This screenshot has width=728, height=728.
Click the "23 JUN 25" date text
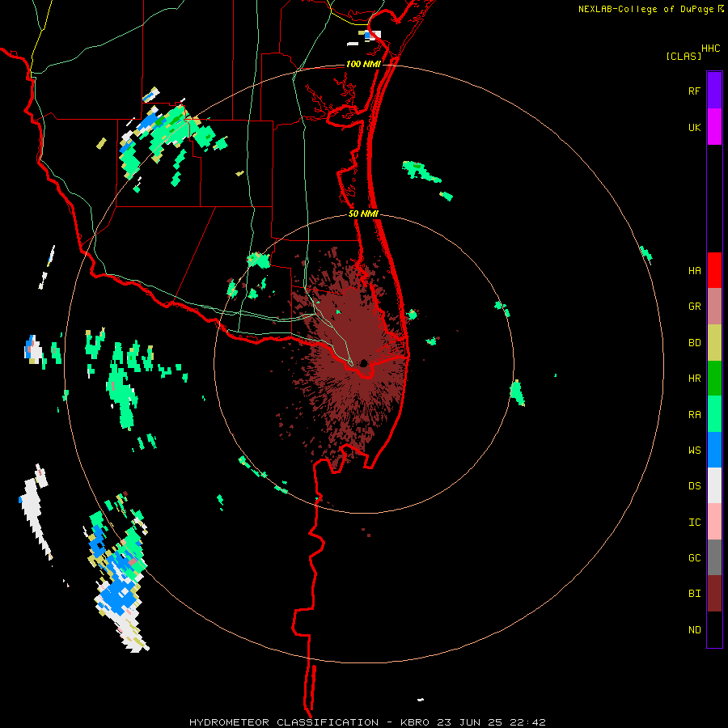point(470,722)
